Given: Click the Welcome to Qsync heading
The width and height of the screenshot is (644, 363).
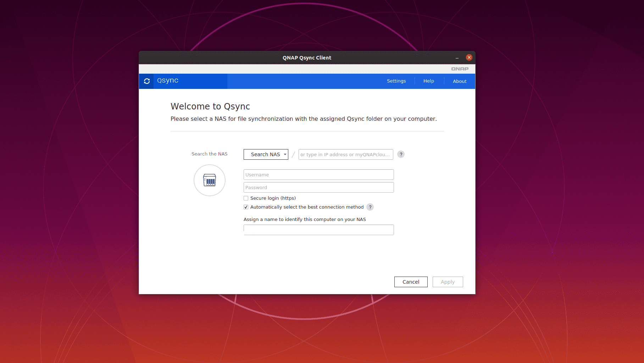Looking at the screenshot, I should [x=210, y=106].
